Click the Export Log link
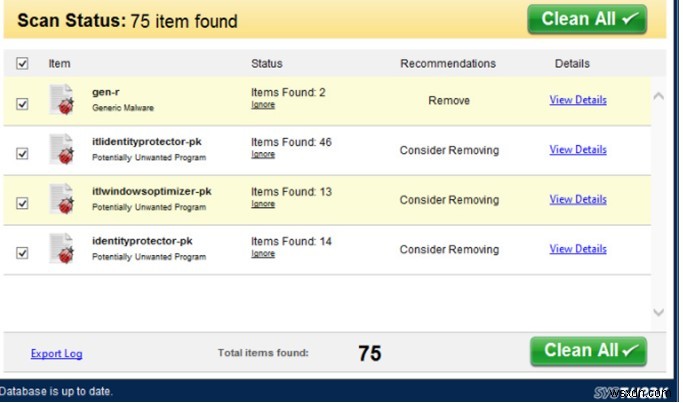The width and height of the screenshot is (683, 403). pyautogui.click(x=56, y=353)
